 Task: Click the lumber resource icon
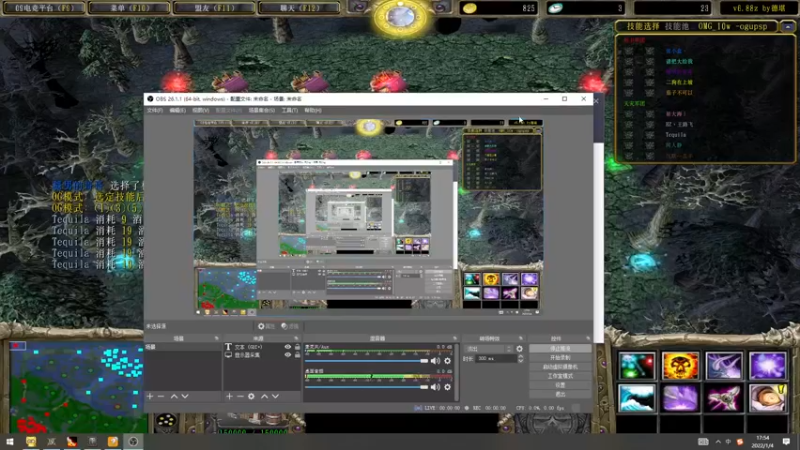555,8
